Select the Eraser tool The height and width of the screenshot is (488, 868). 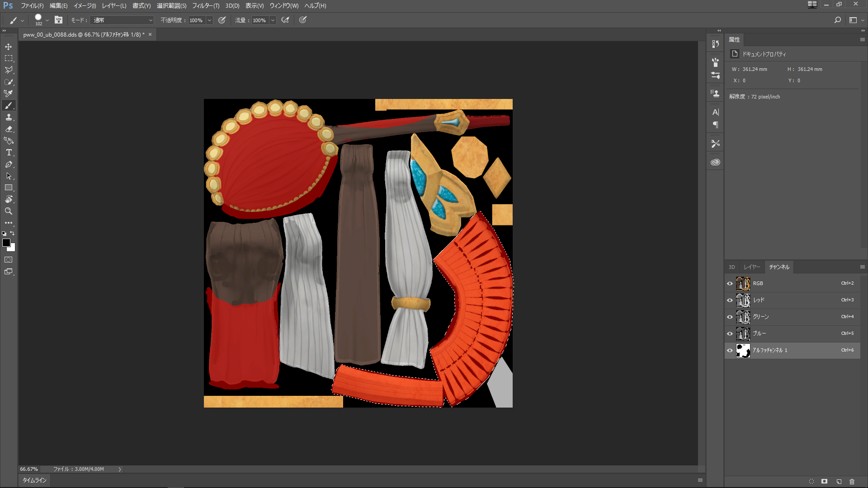point(9,129)
